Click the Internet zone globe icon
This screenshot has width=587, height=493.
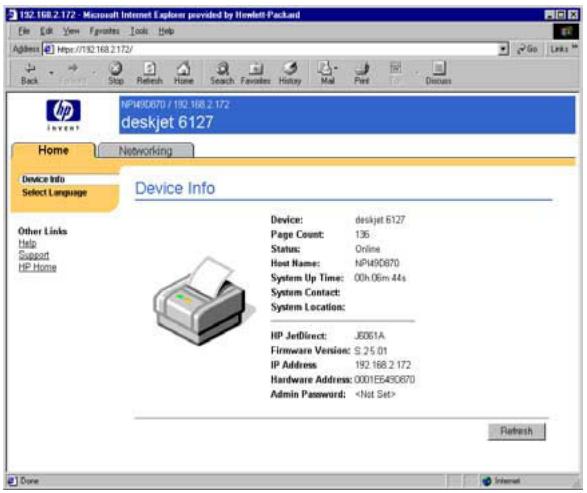pos(487,481)
